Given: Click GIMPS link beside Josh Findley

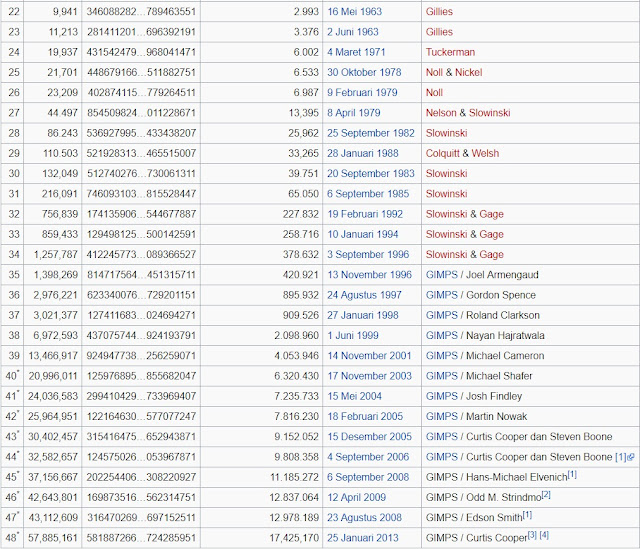Looking at the screenshot, I should point(442,396).
